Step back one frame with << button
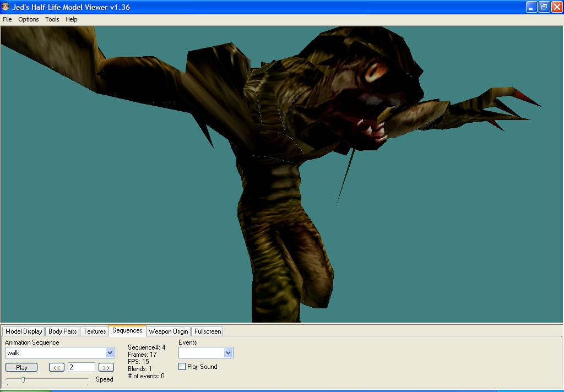 coord(57,368)
